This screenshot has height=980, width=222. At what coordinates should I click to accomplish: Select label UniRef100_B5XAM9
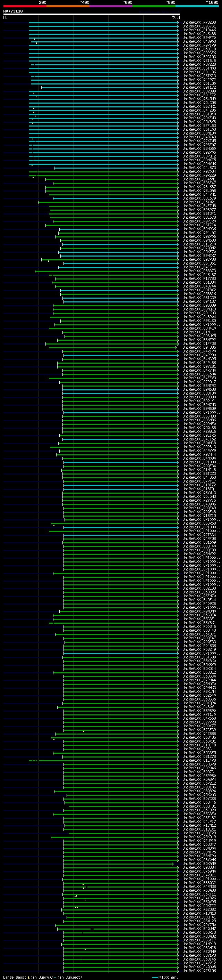point(199,864)
